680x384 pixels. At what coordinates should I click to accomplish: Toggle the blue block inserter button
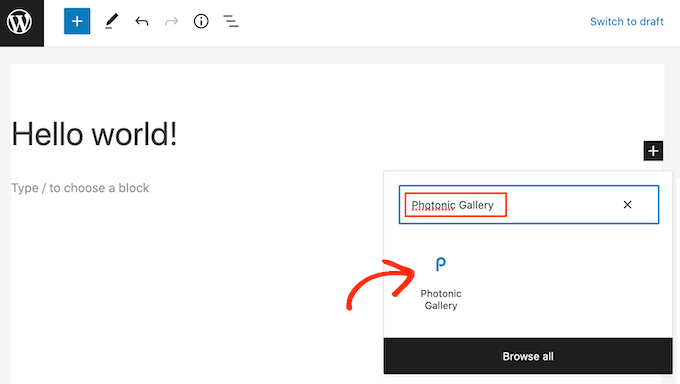click(x=77, y=21)
